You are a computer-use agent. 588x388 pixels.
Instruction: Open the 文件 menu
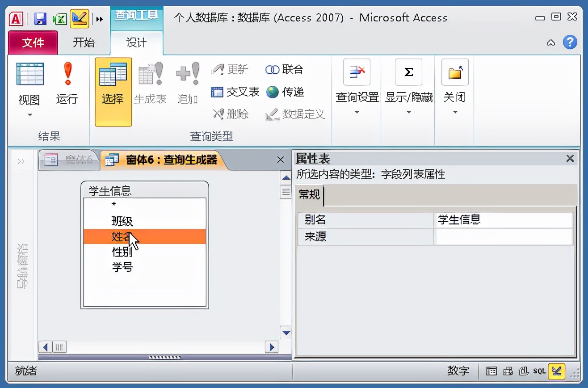click(x=33, y=43)
